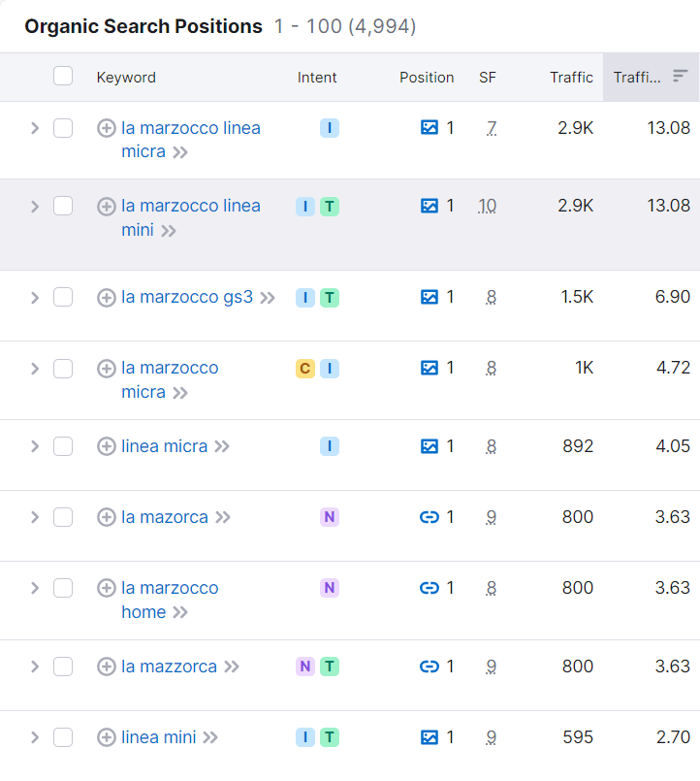Sort by the Keyword column header

pos(126,78)
